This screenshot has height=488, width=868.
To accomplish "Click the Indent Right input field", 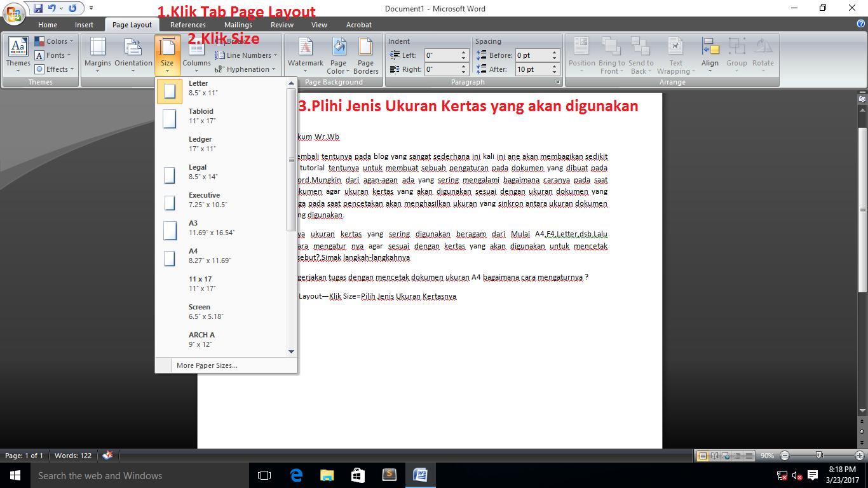I will pos(442,69).
